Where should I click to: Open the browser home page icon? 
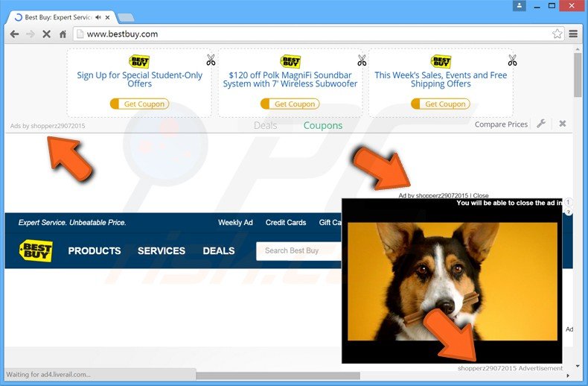coord(63,34)
